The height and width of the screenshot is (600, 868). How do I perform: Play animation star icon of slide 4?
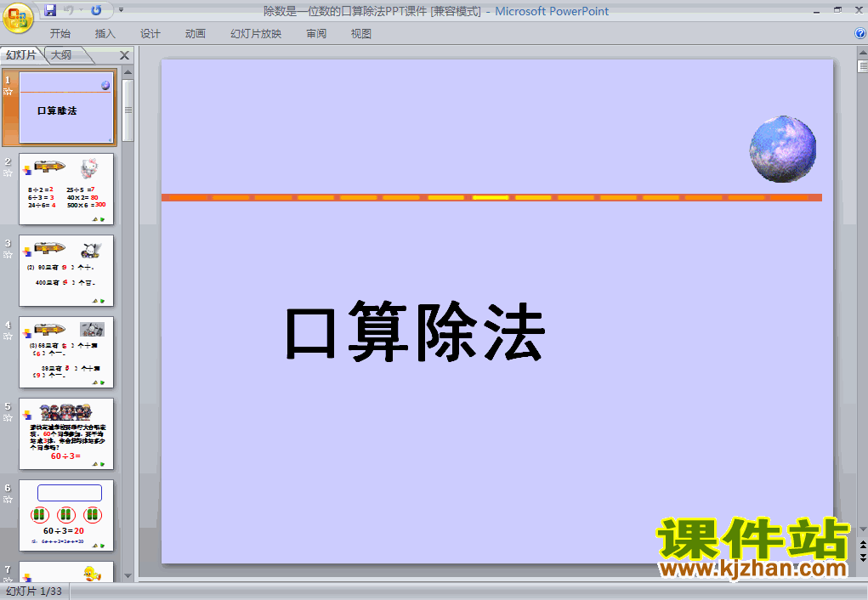(8, 336)
